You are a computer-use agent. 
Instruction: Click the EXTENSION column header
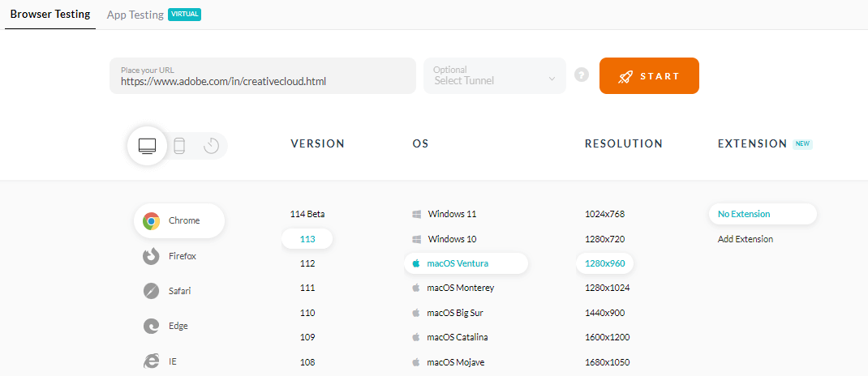point(752,143)
